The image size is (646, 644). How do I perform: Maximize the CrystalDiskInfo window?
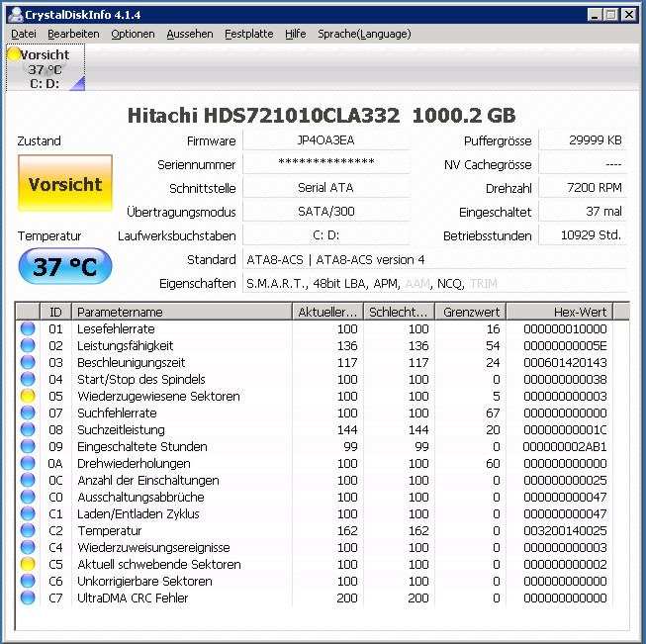[x=611, y=15]
